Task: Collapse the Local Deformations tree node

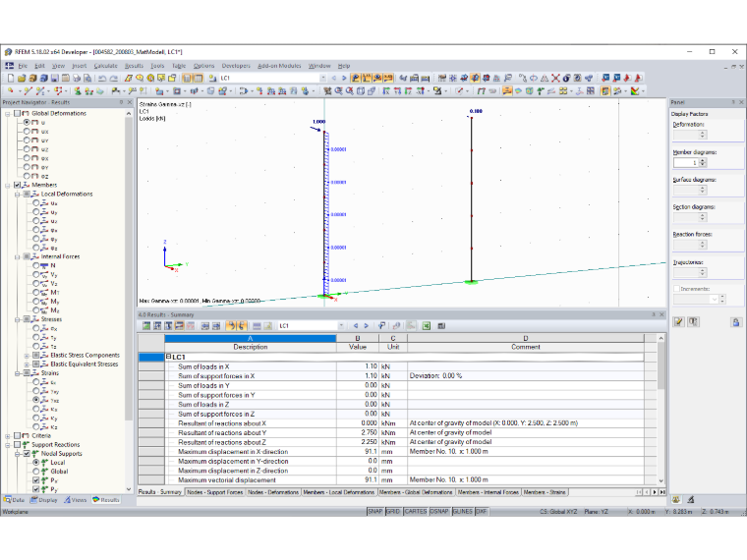Action: (17, 195)
